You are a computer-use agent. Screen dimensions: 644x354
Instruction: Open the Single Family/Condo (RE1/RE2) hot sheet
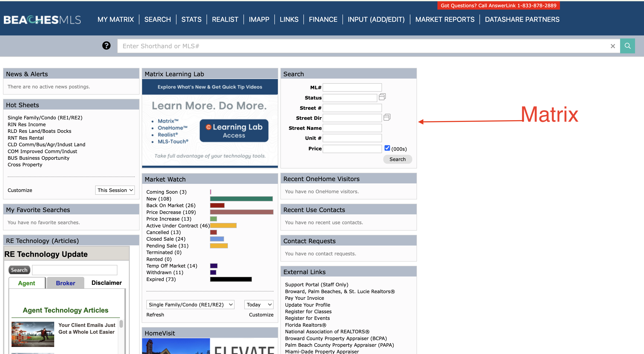tap(45, 118)
